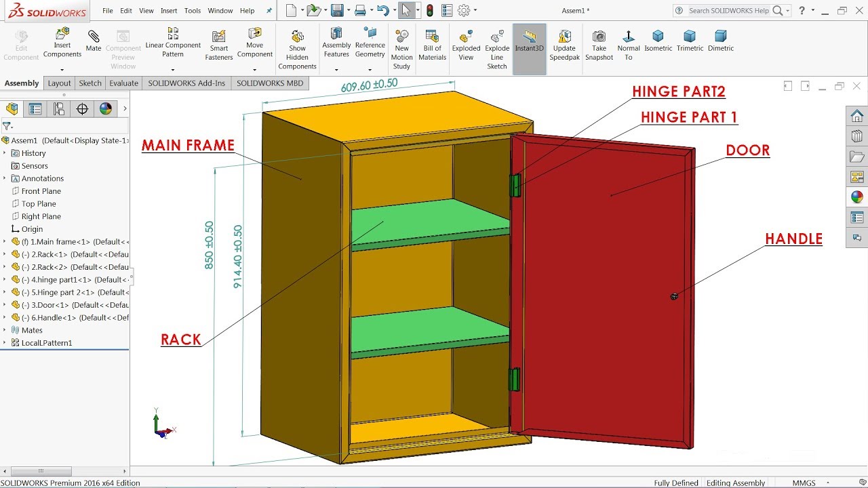The image size is (868, 488).
Task: Open PropertyManager tab in the panel
Action: click(35, 108)
